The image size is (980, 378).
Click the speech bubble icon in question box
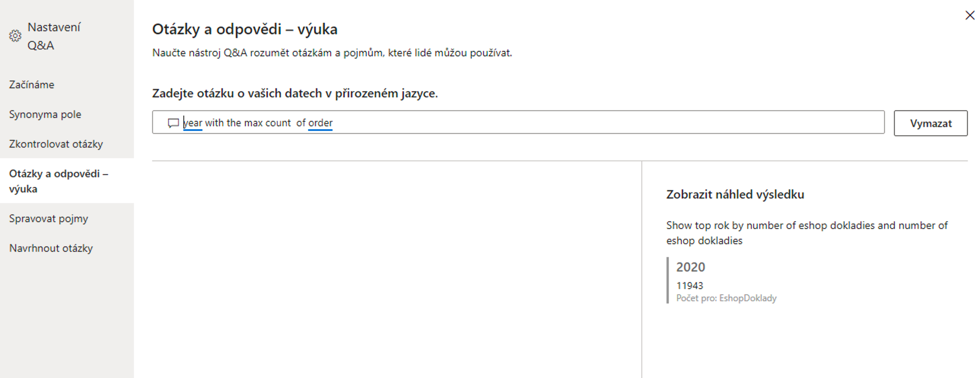click(173, 123)
